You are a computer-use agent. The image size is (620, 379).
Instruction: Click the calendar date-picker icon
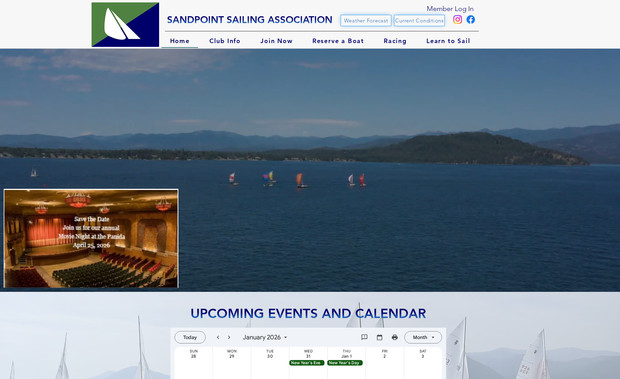coord(380,337)
